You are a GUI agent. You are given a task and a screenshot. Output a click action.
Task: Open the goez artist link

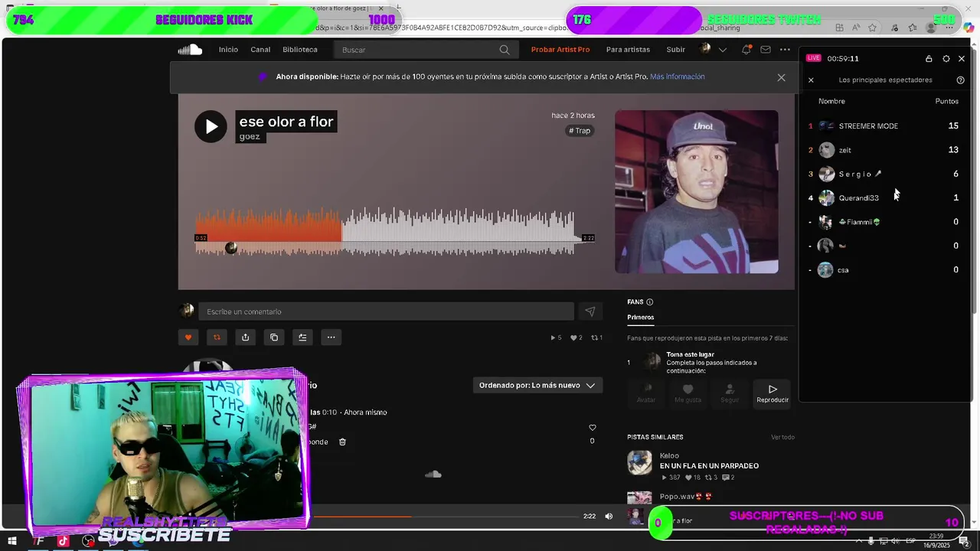[250, 137]
